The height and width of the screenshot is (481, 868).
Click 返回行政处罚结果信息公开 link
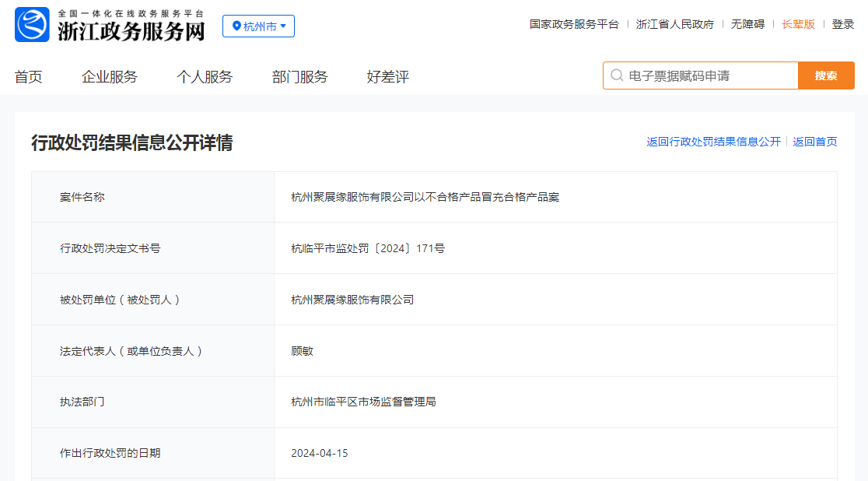713,142
